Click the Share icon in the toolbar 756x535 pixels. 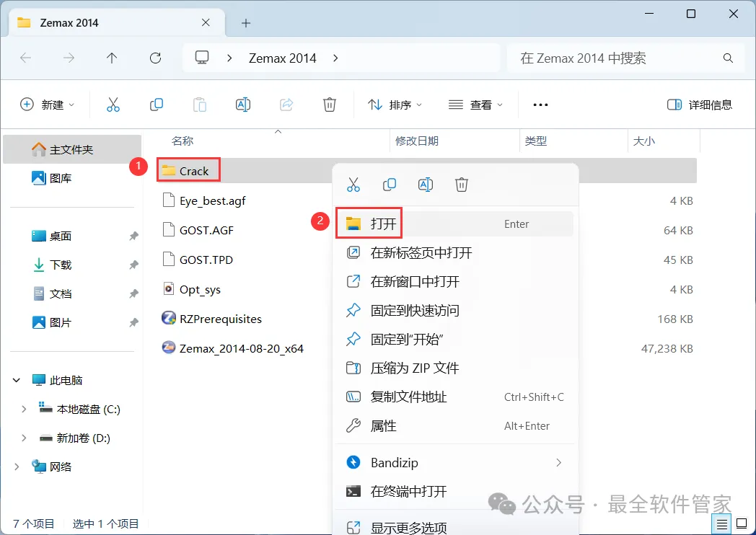[286, 105]
